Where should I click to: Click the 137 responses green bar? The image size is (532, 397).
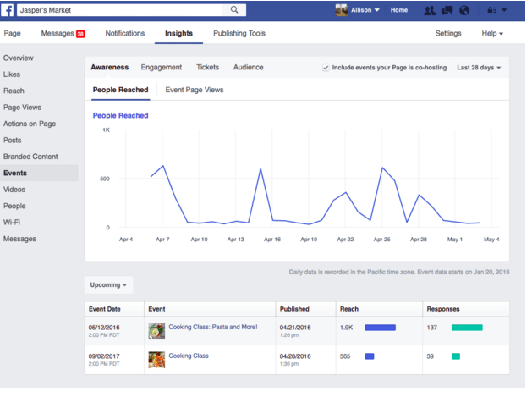(467, 328)
